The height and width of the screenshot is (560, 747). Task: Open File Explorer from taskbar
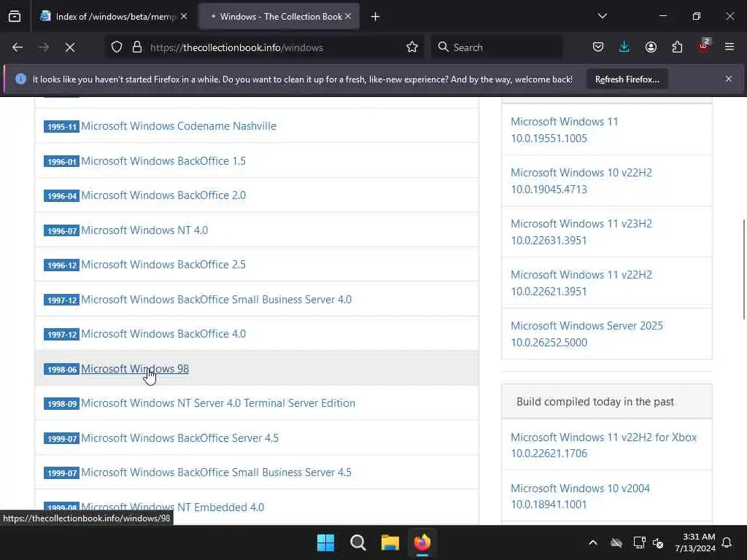pyautogui.click(x=390, y=542)
